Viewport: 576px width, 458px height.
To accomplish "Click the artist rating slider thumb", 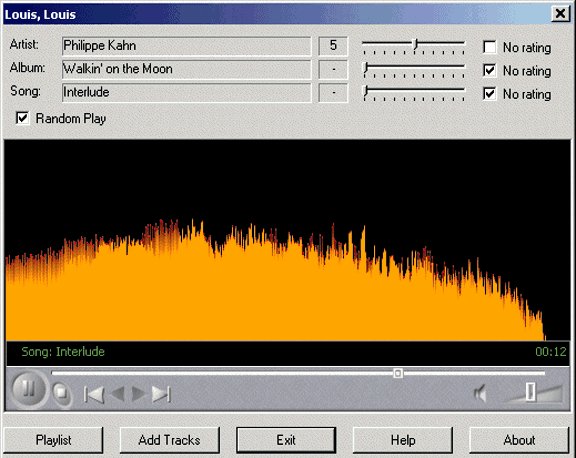I will [415, 45].
